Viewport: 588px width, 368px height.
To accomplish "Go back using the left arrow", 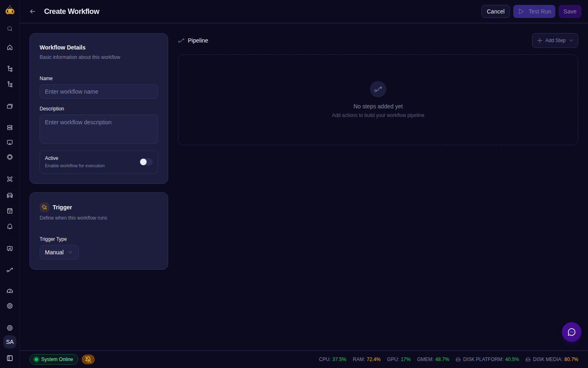I will click(x=33, y=11).
